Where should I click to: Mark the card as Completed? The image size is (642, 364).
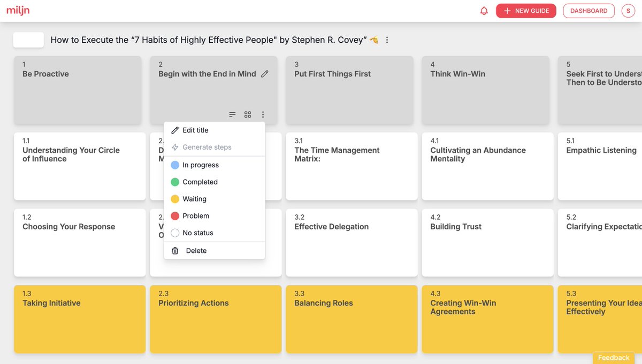pos(215,182)
